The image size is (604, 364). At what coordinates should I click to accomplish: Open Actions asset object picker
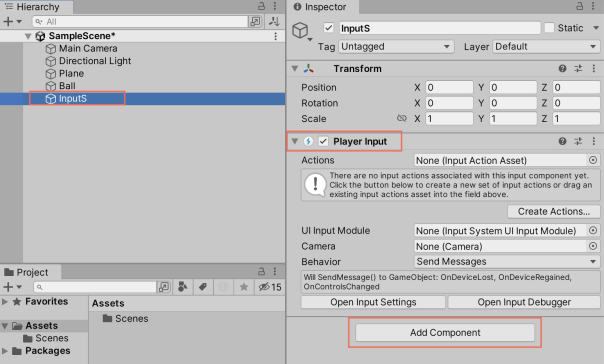[593, 160]
